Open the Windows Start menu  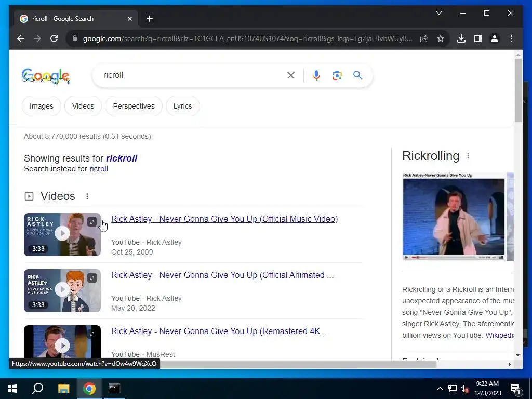[x=12, y=389]
